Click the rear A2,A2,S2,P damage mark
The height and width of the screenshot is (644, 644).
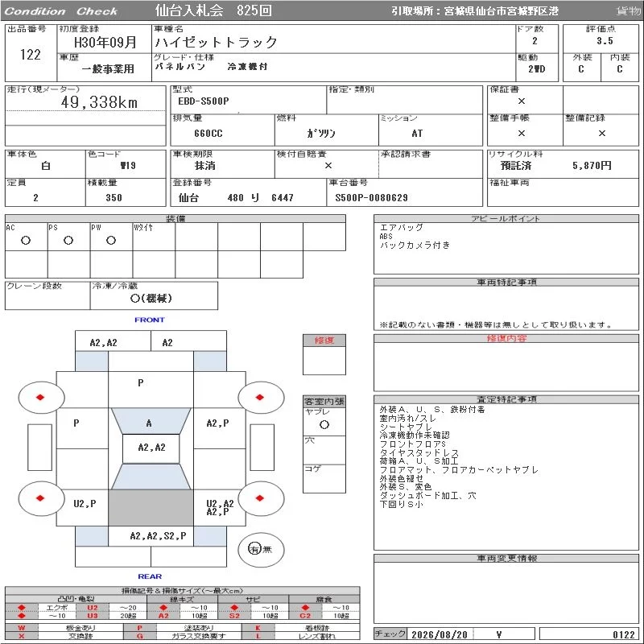click(x=158, y=535)
